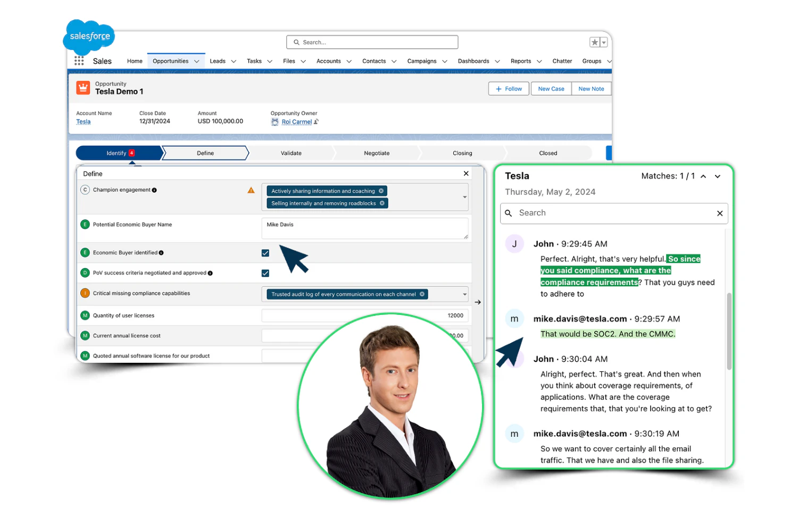This screenshot has height=532, width=798.
Task: Open the App Launcher waffle icon
Action: (x=79, y=61)
